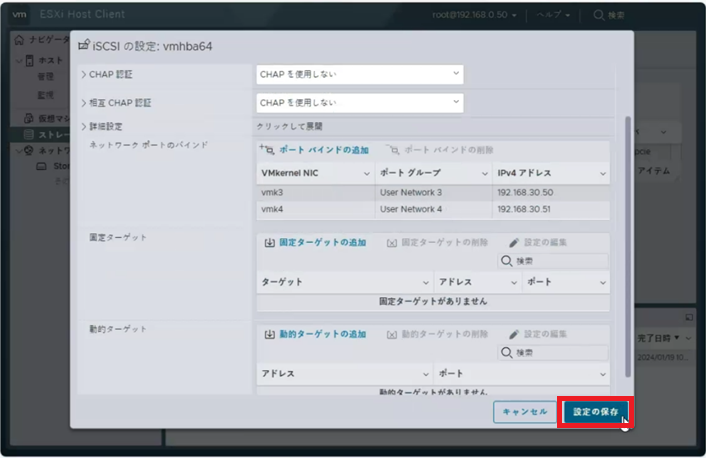Click the static target edit pencil icon
Image resolution: width=706 pixels, height=458 pixels.
point(514,243)
